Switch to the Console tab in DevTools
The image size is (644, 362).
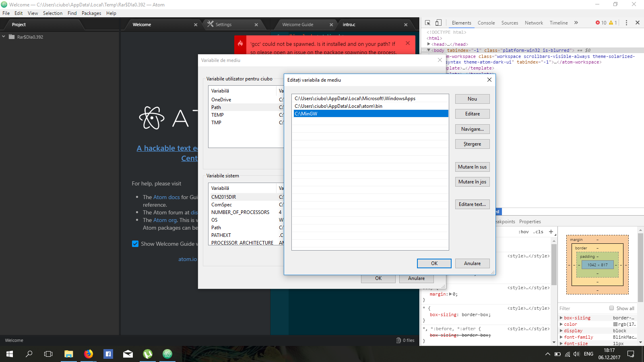pos(486,23)
